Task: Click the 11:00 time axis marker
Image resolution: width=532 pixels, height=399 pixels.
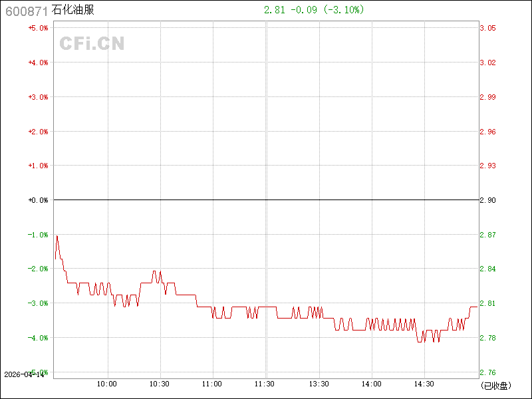Action: pyautogui.click(x=212, y=384)
